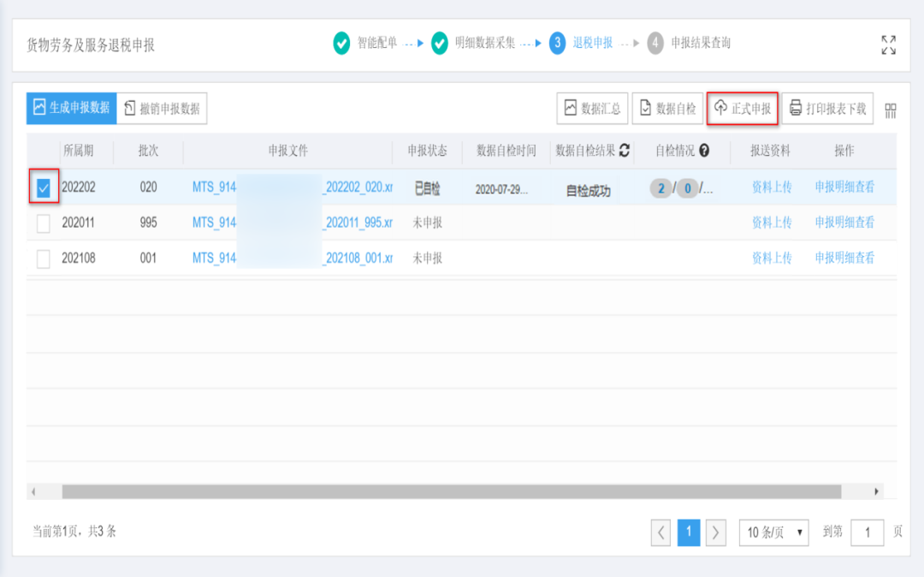
Task: Select the checkbox for batch 001 row
Action: pyautogui.click(x=44, y=255)
